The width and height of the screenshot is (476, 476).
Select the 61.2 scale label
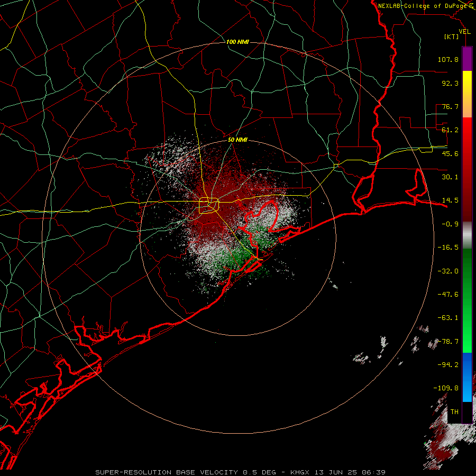pos(450,130)
